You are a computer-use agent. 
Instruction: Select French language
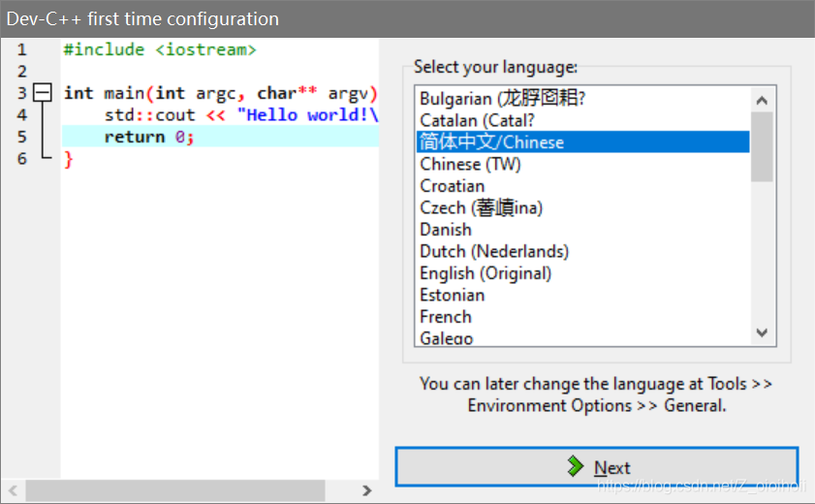[x=582, y=316]
